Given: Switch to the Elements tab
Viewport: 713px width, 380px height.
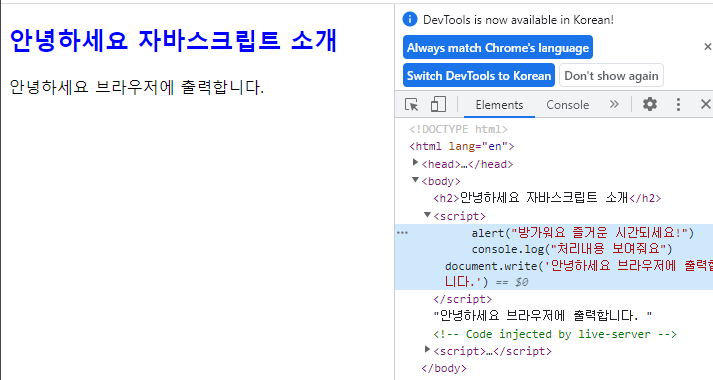Looking at the screenshot, I should [x=499, y=105].
